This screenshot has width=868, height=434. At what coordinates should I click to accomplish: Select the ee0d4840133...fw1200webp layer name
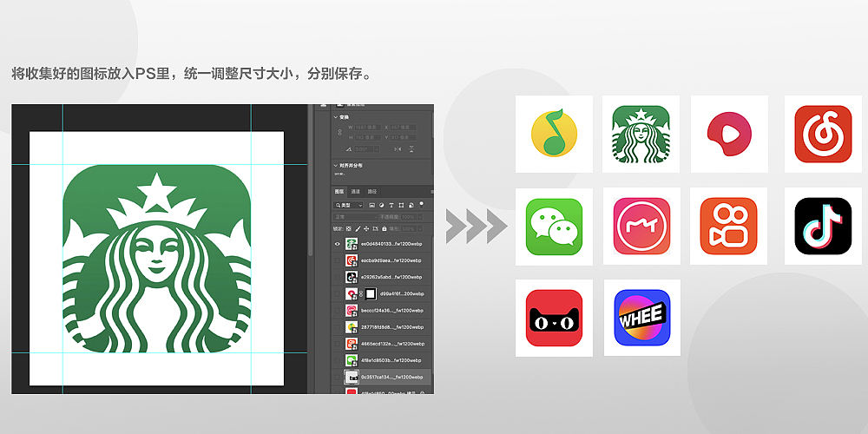coord(391,244)
